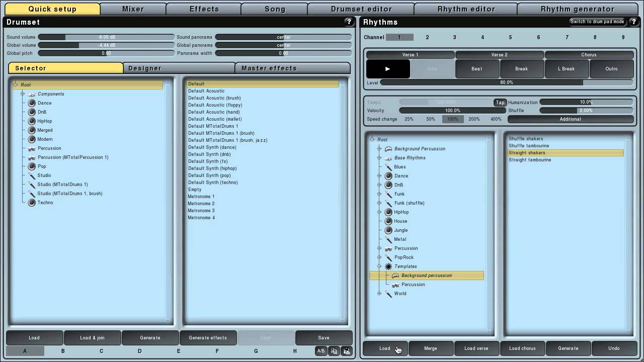Click World rhythm drumstick icon
This screenshot has height=362, width=644.
click(388, 294)
